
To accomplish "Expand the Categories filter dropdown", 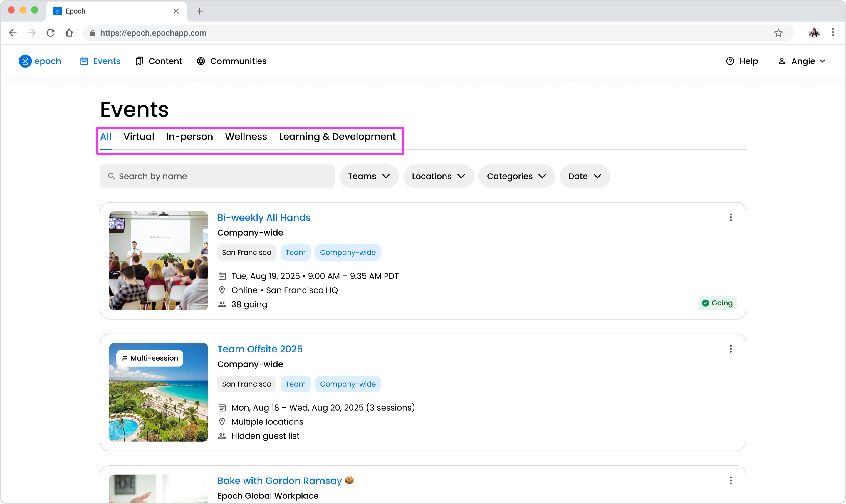I will (x=517, y=176).
